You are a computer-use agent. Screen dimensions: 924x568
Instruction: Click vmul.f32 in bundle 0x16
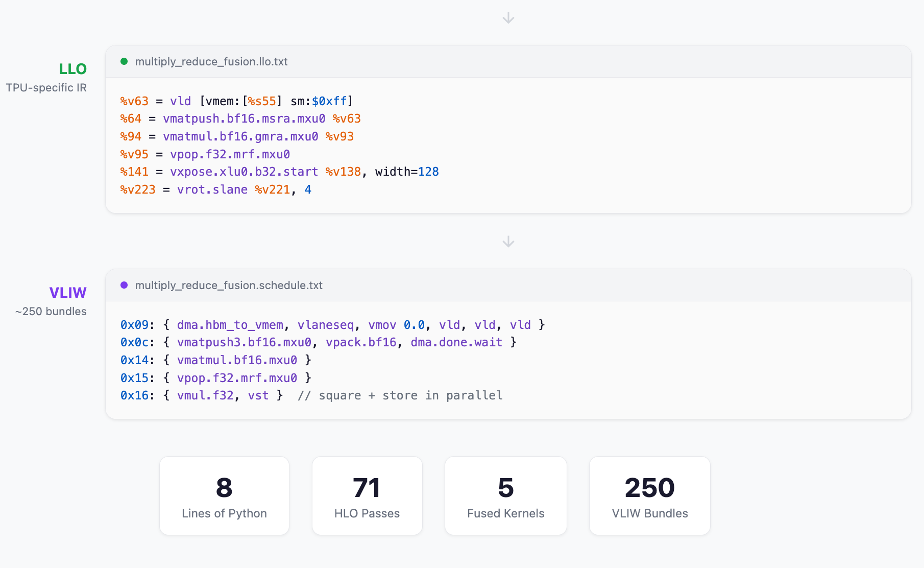coord(205,395)
